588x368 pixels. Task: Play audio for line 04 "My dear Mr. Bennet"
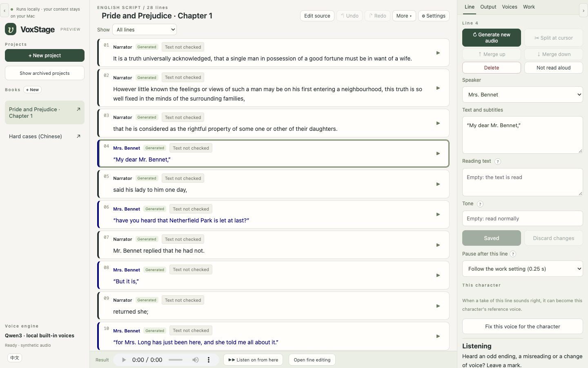[438, 153]
